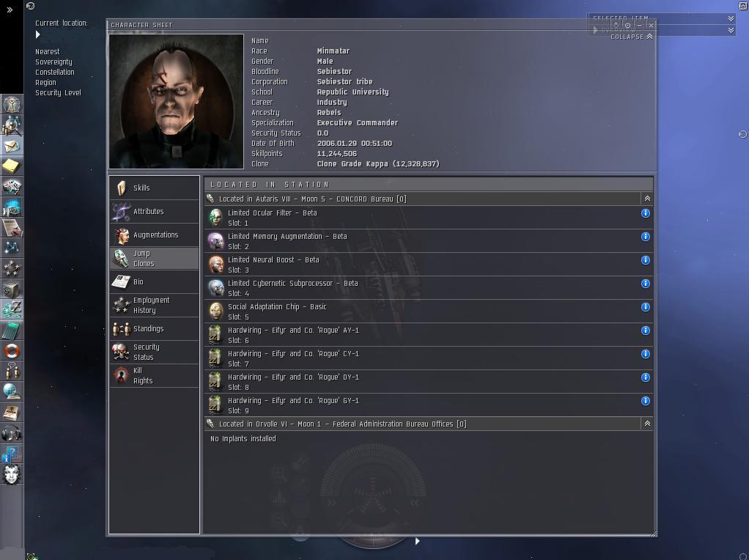Open the Assets cube icon

pyautogui.click(x=12, y=289)
